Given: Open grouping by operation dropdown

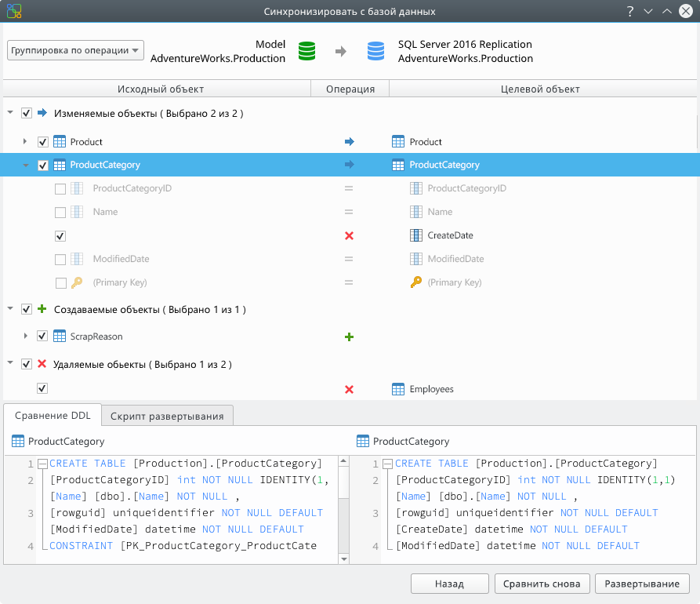Looking at the screenshot, I should pyautogui.click(x=75, y=50).
